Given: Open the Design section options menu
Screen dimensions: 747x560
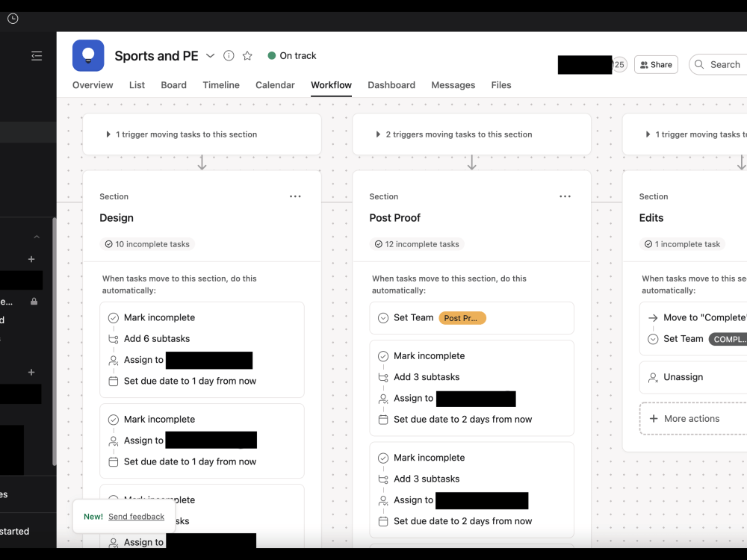Looking at the screenshot, I should [x=295, y=196].
